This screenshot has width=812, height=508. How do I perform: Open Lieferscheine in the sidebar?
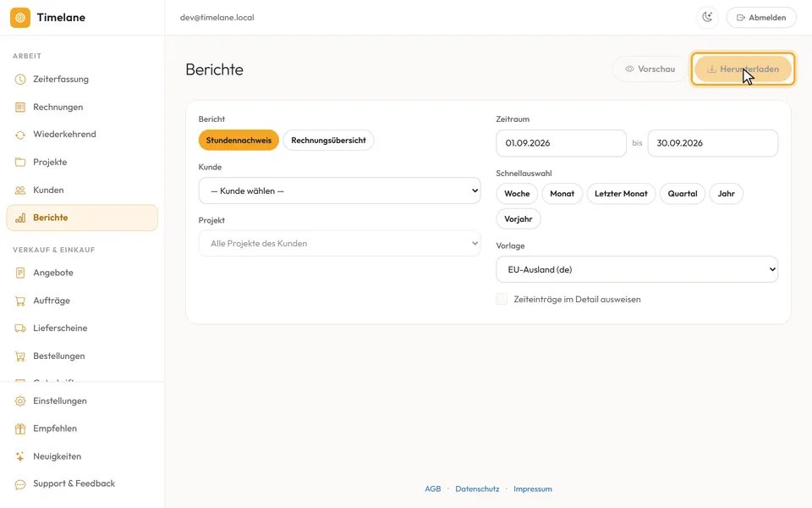point(82,329)
